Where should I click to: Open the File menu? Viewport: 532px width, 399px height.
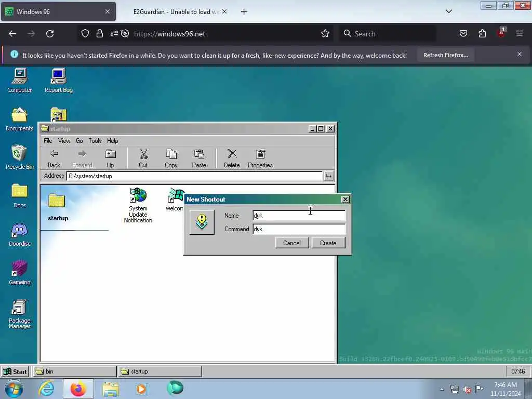click(x=48, y=140)
